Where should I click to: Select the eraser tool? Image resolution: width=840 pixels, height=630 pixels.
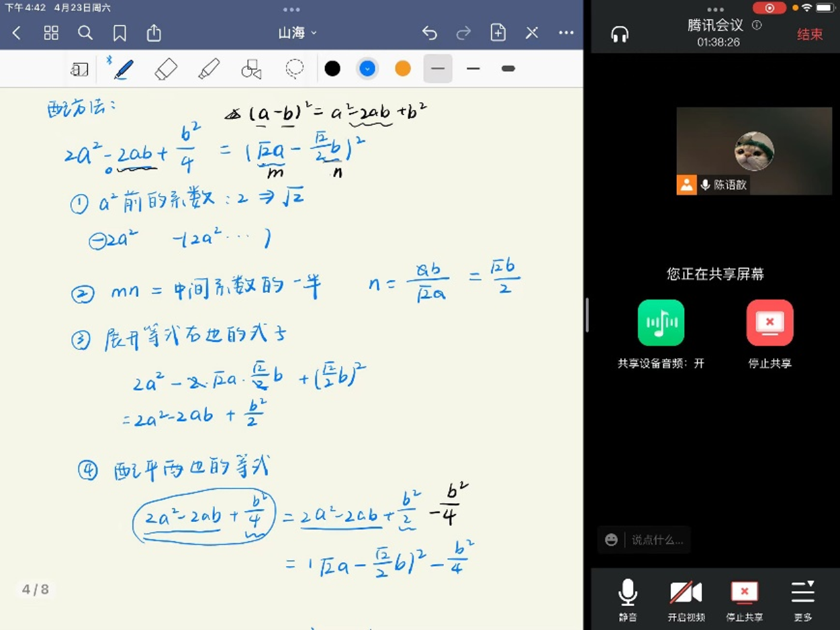click(x=165, y=69)
